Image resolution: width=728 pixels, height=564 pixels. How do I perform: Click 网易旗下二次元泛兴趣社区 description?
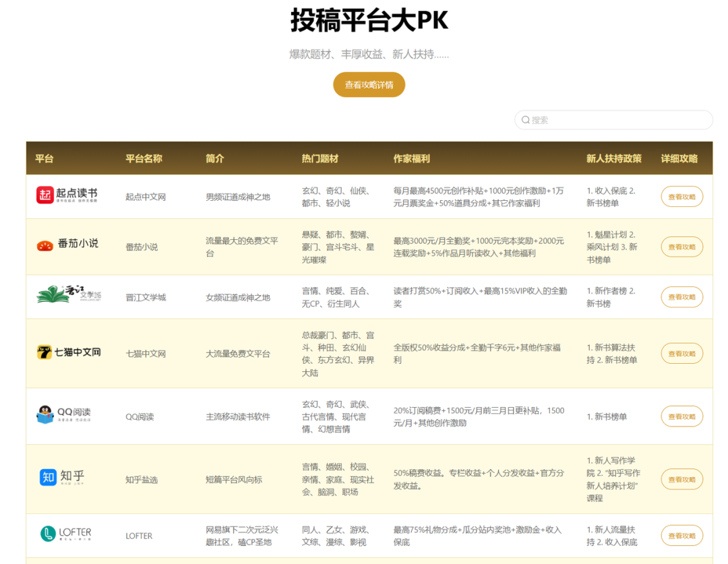coord(242,536)
